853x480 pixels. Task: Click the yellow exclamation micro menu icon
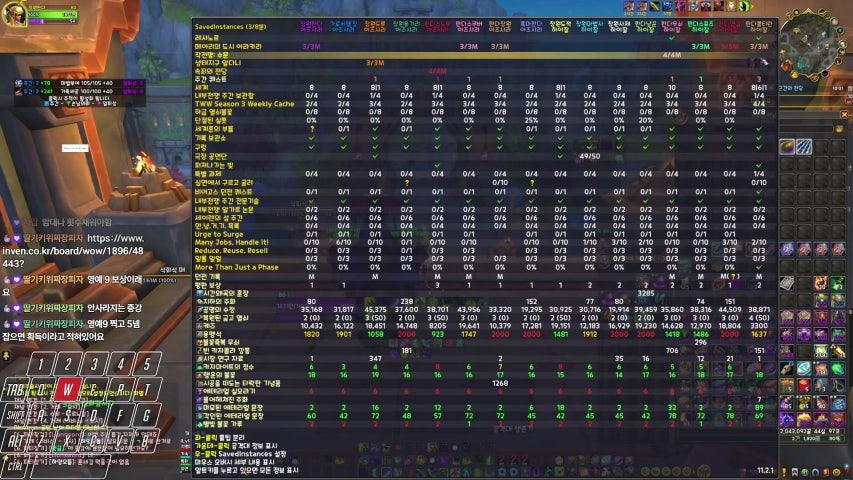coord(784,472)
